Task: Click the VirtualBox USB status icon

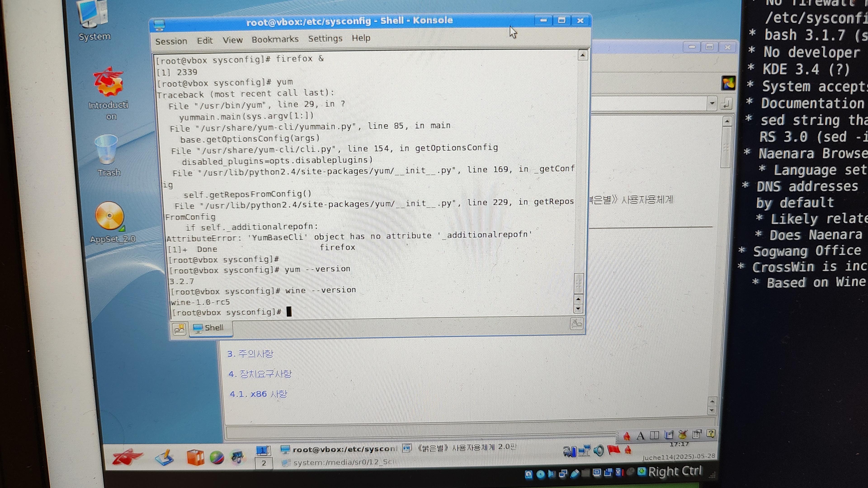Action: [575, 474]
